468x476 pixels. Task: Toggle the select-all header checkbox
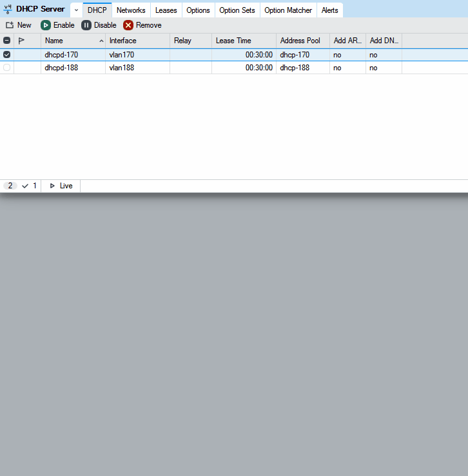[6, 41]
